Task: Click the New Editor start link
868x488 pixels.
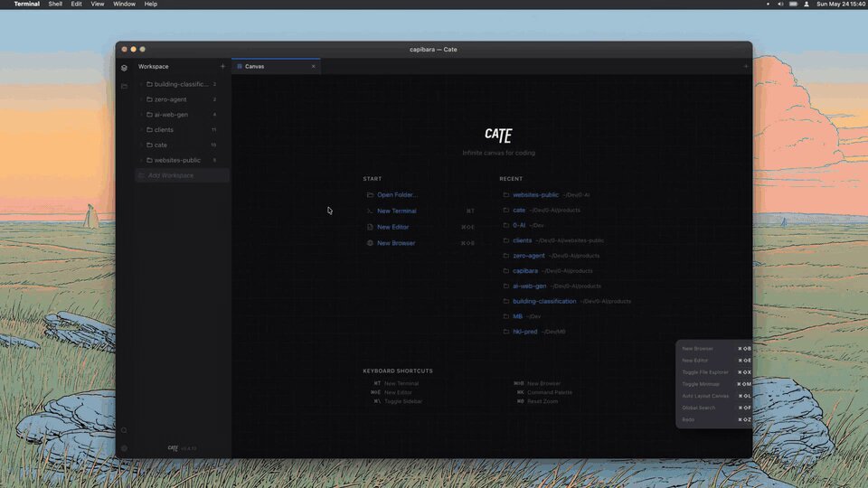Action: click(393, 227)
